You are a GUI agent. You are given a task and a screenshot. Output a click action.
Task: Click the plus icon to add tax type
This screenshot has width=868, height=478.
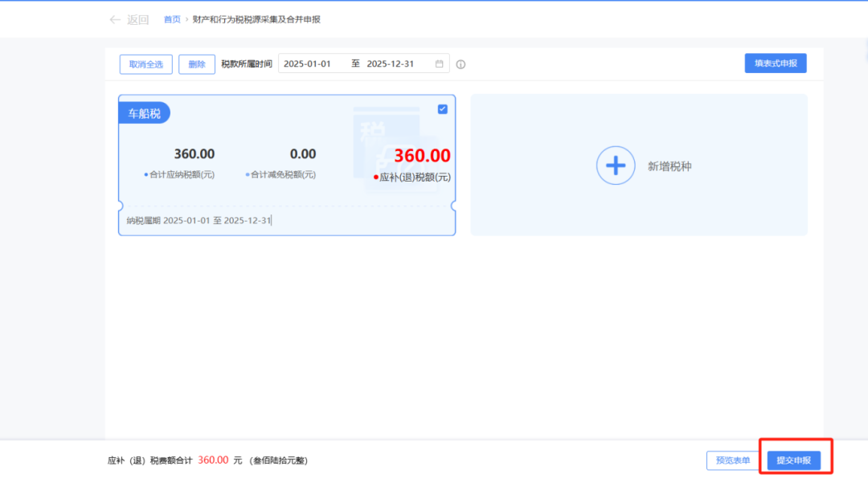(x=616, y=165)
